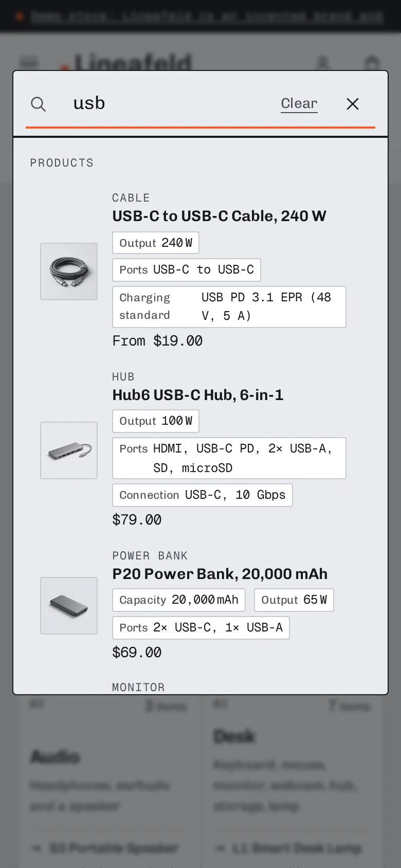Click the Connection USB-C, 10 Gbps tag
The width and height of the screenshot is (401, 868).
203,495
